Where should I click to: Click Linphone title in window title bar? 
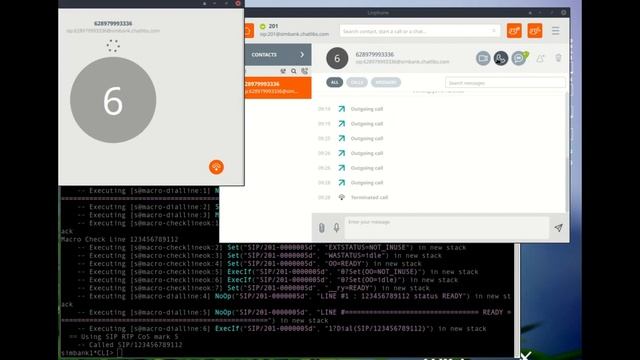378,13
